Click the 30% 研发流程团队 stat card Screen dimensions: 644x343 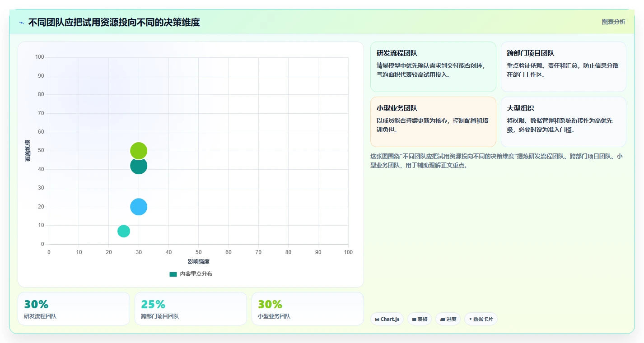click(x=74, y=309)
